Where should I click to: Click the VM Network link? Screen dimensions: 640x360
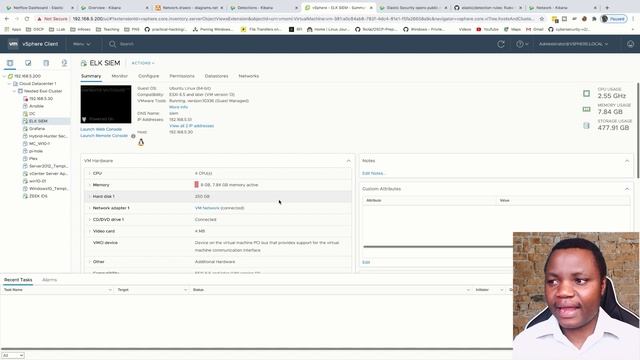207,208
